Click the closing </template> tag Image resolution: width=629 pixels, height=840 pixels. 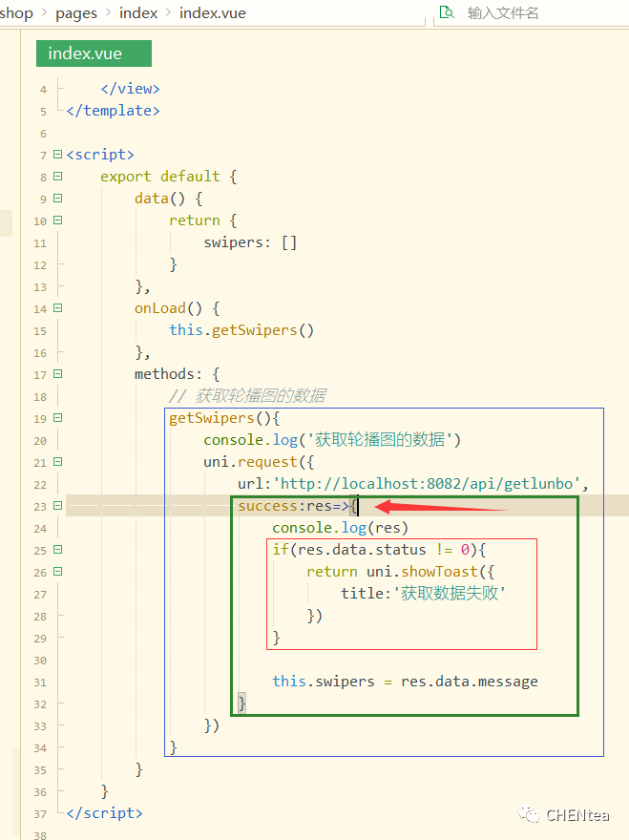pos(113,111)
